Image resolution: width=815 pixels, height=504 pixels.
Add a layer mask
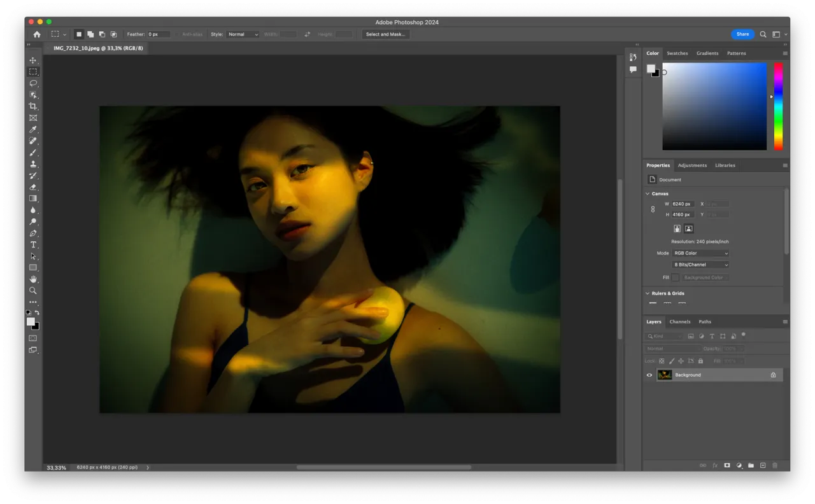tap(726, 465)
